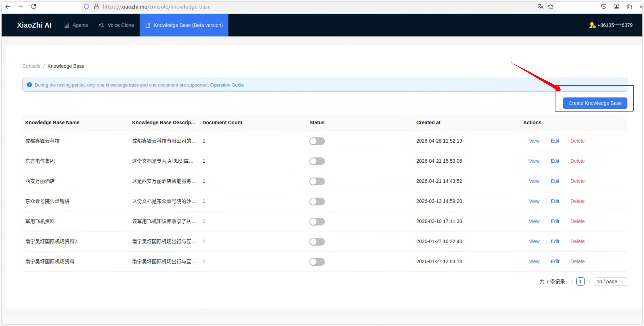Click timestamp 2026-03-10 17:11:30
This screenshot has width=644, height=326.
[x=439, y=221]
